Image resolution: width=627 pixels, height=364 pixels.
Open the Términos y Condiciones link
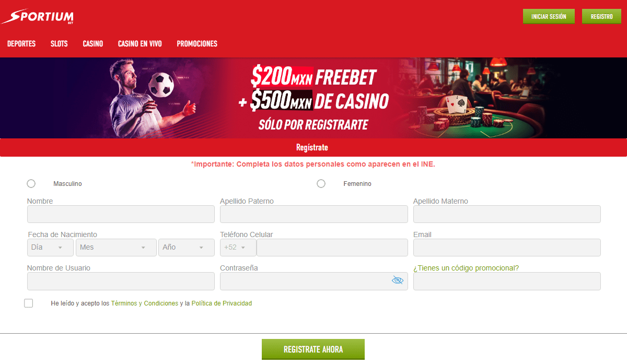click(145, 303)
